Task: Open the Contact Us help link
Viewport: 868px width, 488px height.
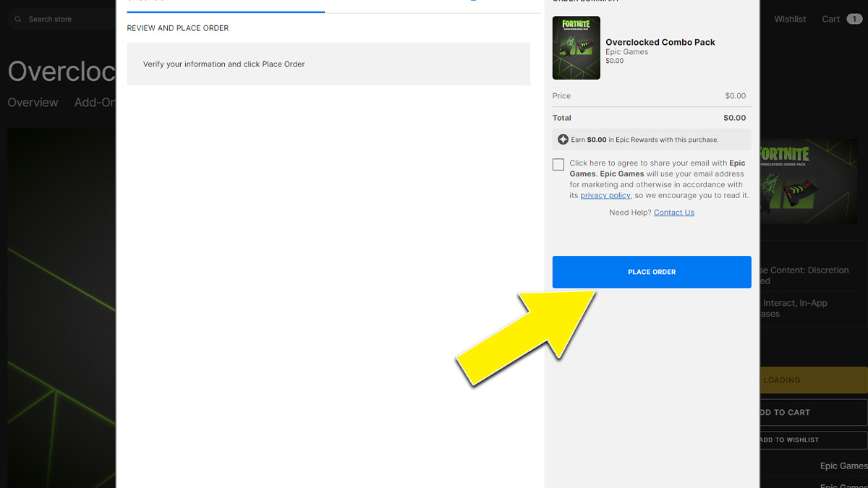Action: [x=673, y=213]
